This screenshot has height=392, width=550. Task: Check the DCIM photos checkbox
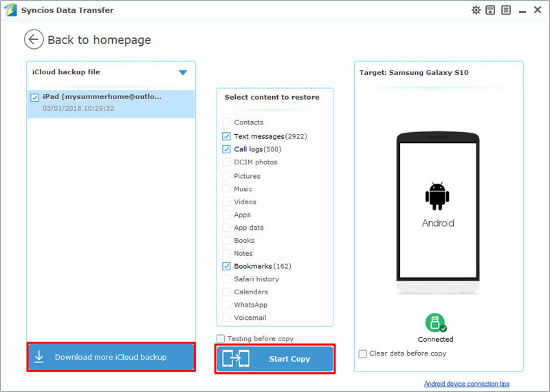(226, 162)
